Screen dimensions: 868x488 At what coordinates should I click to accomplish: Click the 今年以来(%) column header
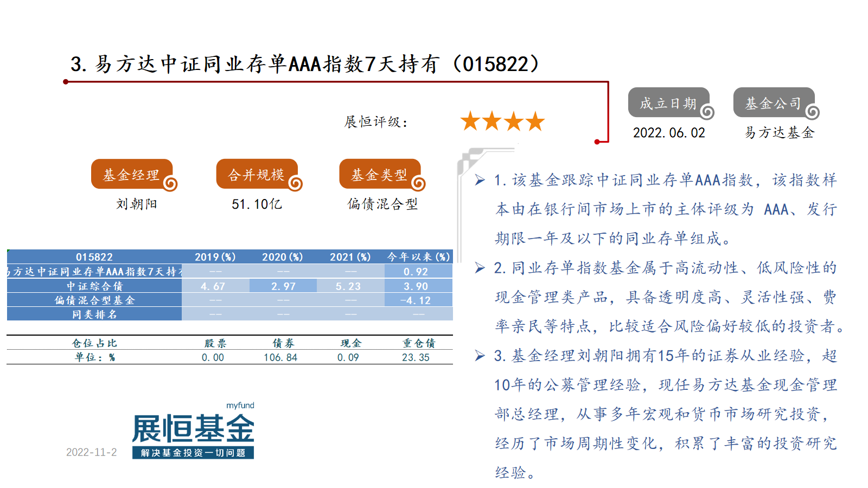pyautogui.click(x=419, y=257)
